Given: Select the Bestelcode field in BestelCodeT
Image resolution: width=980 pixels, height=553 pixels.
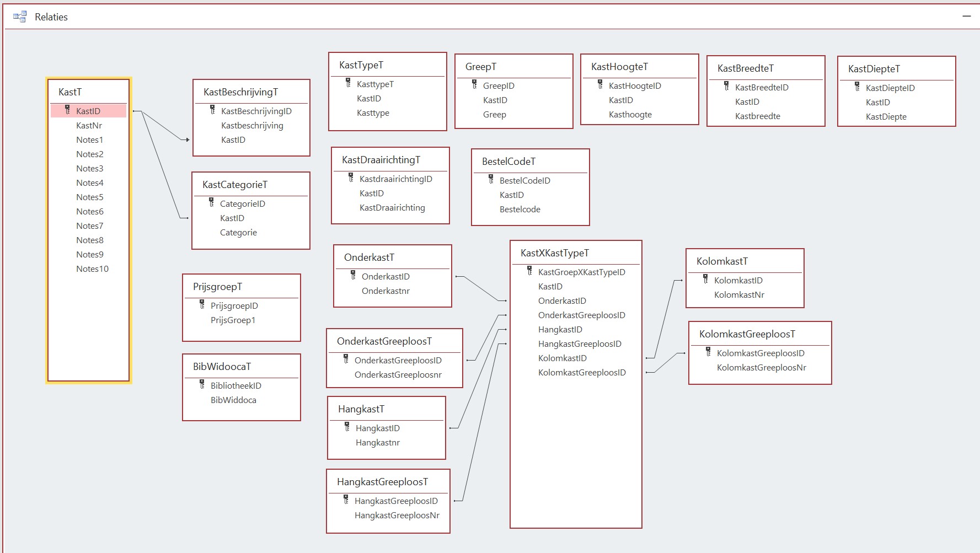Looking at the screenshot, I should (520, 210).
